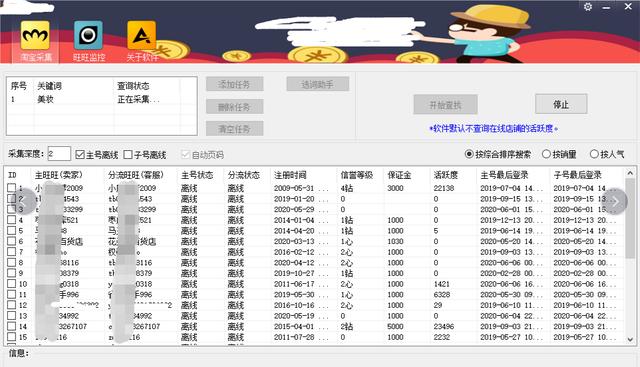Minimize the window from the title bar
Screen dimensions: 640x367
pyautogui.click(x=607, y=7)
